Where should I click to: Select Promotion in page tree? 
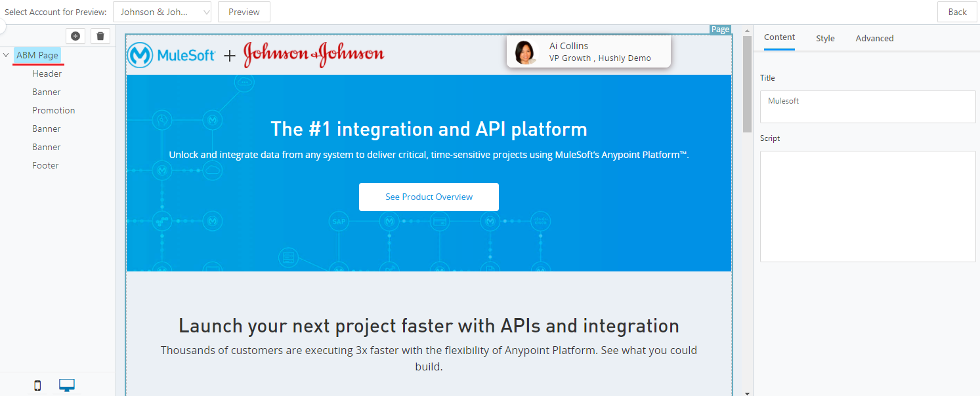54,110
